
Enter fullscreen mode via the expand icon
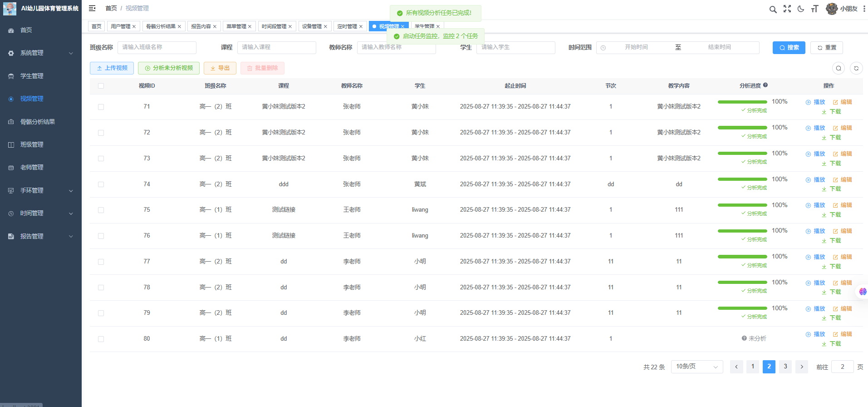pyautogui.click(x=787, y=9)
